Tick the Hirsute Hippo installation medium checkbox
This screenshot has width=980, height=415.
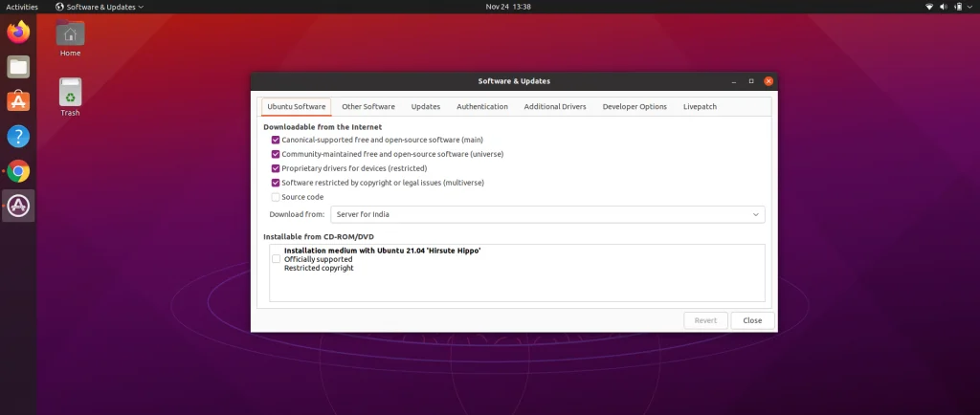pos(276,259)
